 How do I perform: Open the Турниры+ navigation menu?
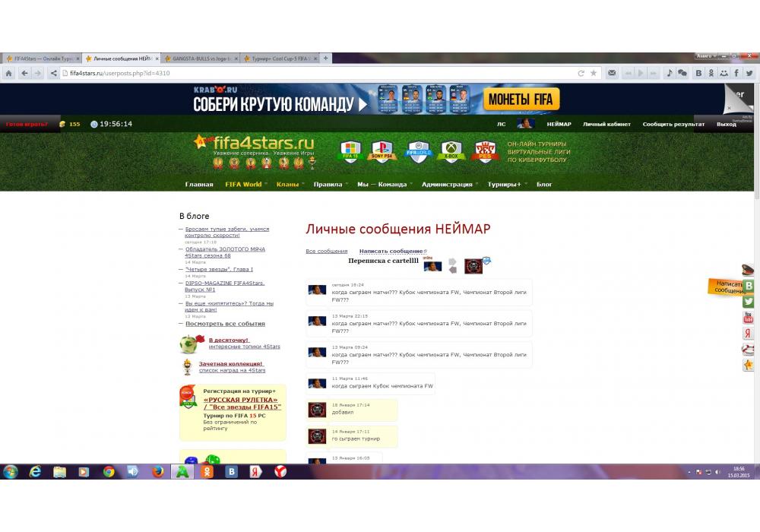coord(505,185)
